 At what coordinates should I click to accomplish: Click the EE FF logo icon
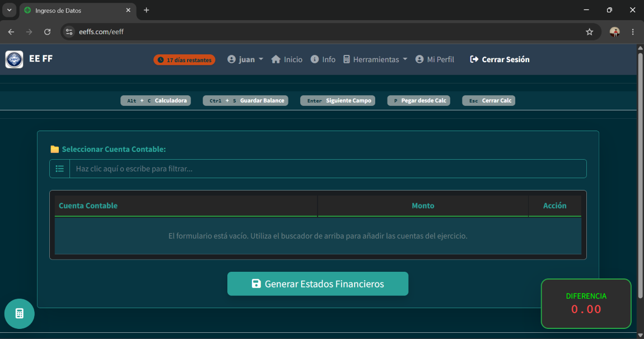(15, 59)
